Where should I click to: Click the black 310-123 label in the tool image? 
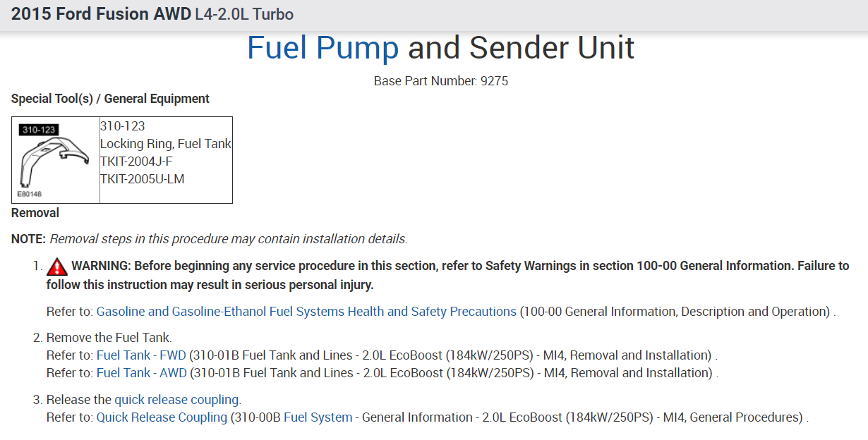(39, 130)
